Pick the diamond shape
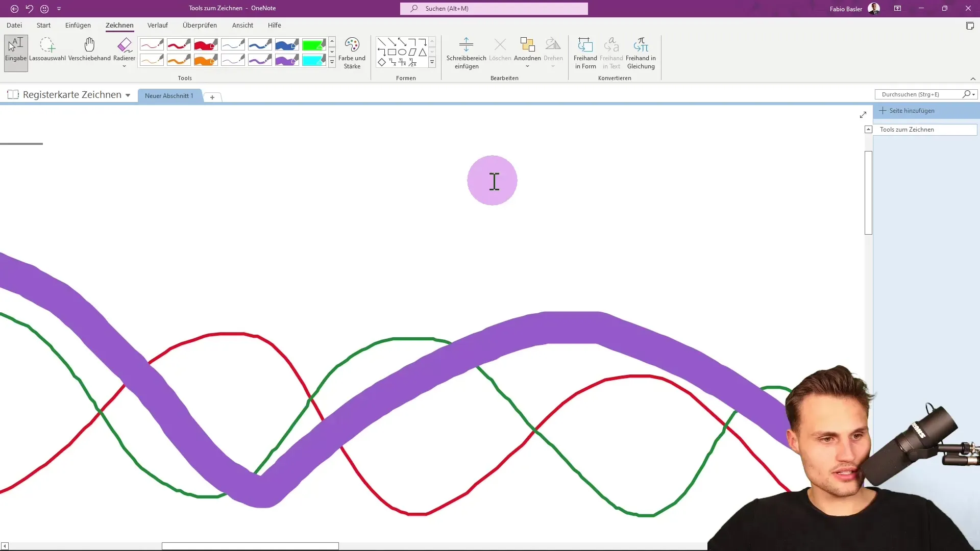The image size is (980, 551). [382, 62]
